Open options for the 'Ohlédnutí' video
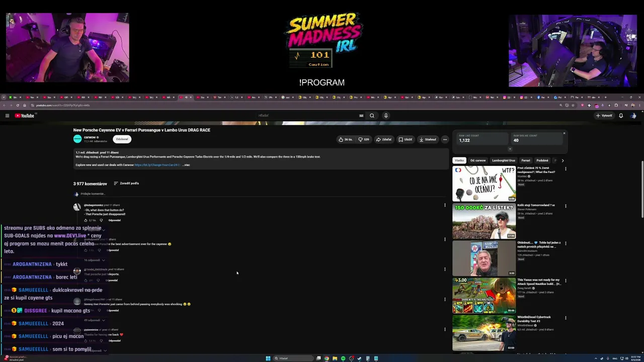The width and height of the screenshot is (644, 362). point(566,243)
